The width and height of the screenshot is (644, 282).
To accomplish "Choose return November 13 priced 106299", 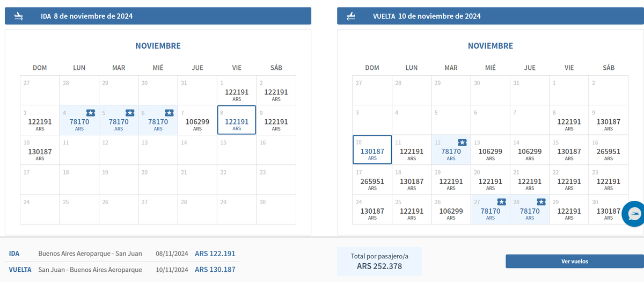I will pyautogui.click(x=490, y=151).
